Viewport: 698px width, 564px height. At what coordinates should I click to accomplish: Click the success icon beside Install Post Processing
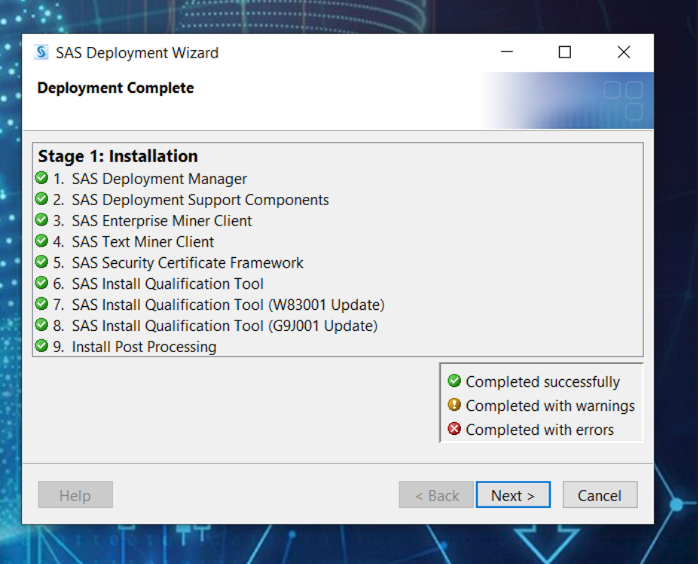tap(41, 346)
